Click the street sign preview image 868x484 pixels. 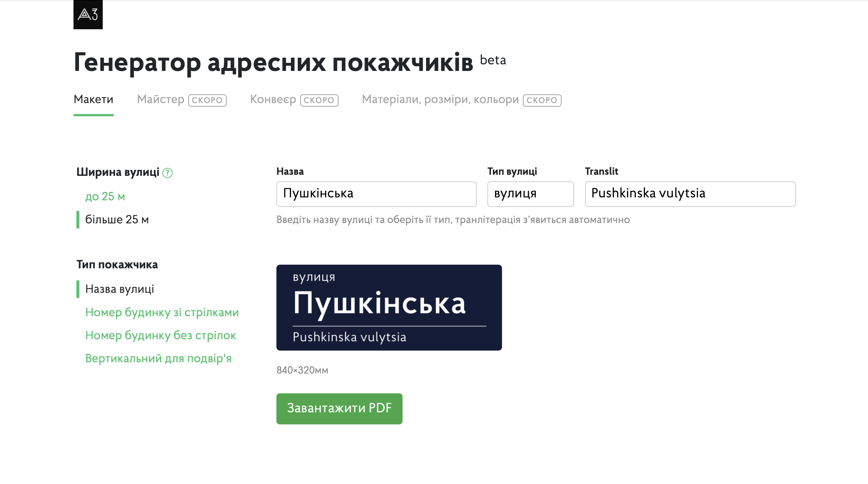(389, 307)
